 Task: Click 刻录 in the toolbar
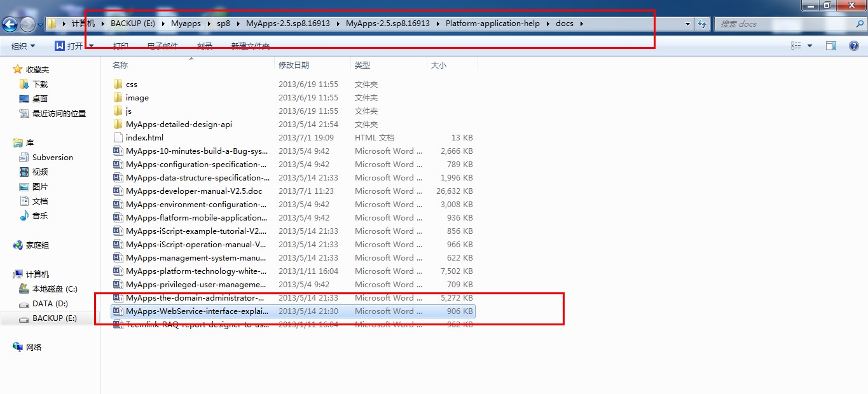205,46
